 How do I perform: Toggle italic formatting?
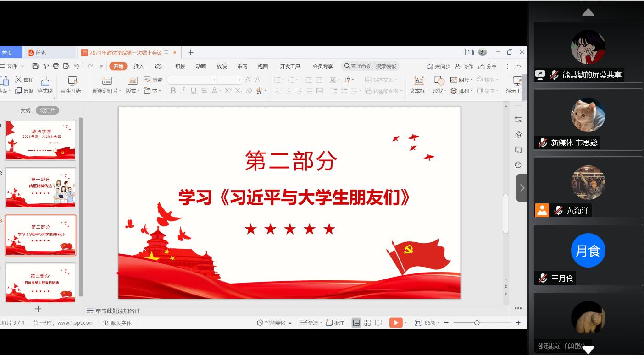click(183, 91)
